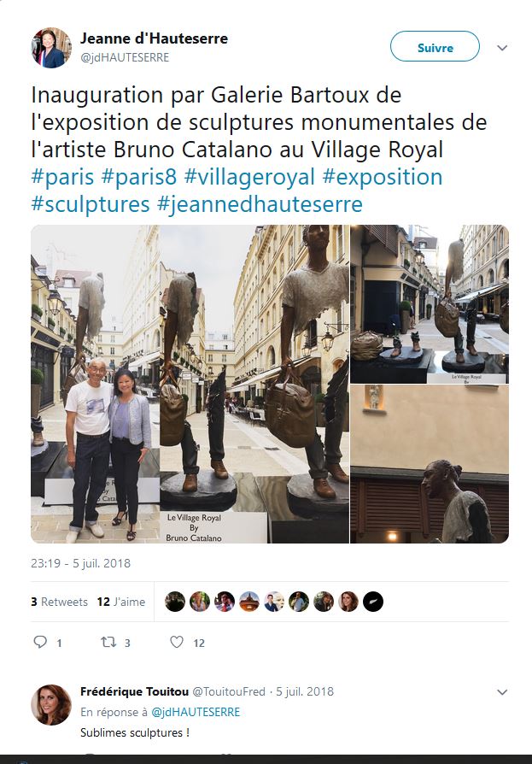Open Frédérique Touitou's avatar picture
532x764 pixels.
point(51,704)
